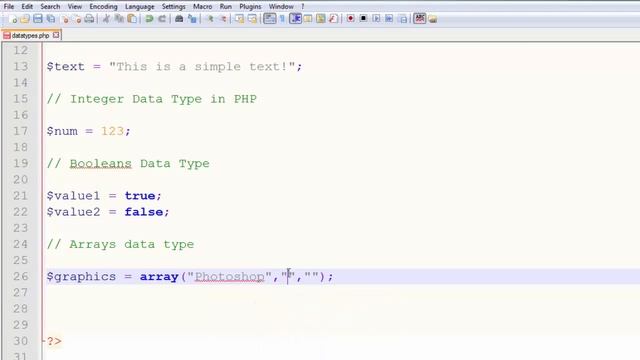Open the ? help menu
640x360 pixels.
pyautogui.click(x=303, y=7)
